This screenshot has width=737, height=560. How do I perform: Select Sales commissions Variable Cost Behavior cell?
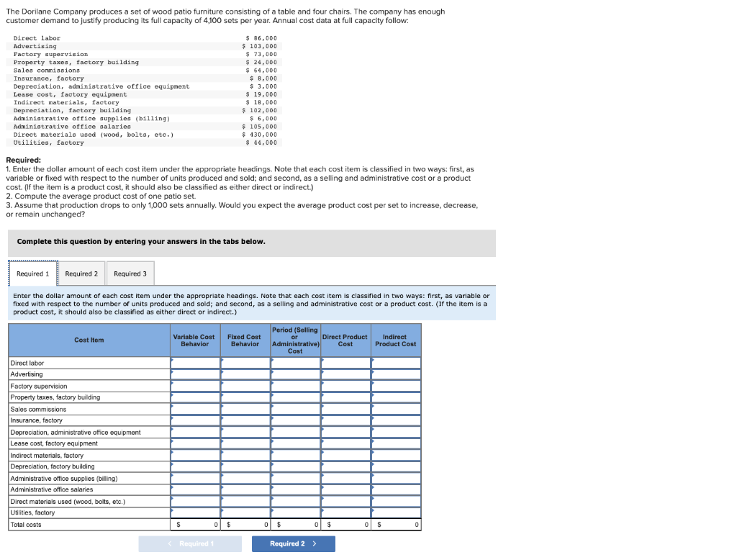(196, 409)
